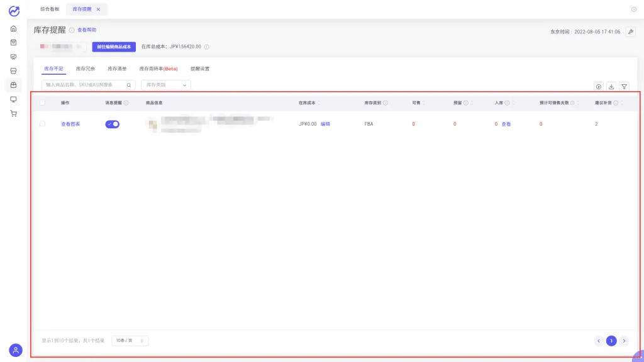
Task: Click 查看 in the 入库 column
Action: (x=506, y=124)
